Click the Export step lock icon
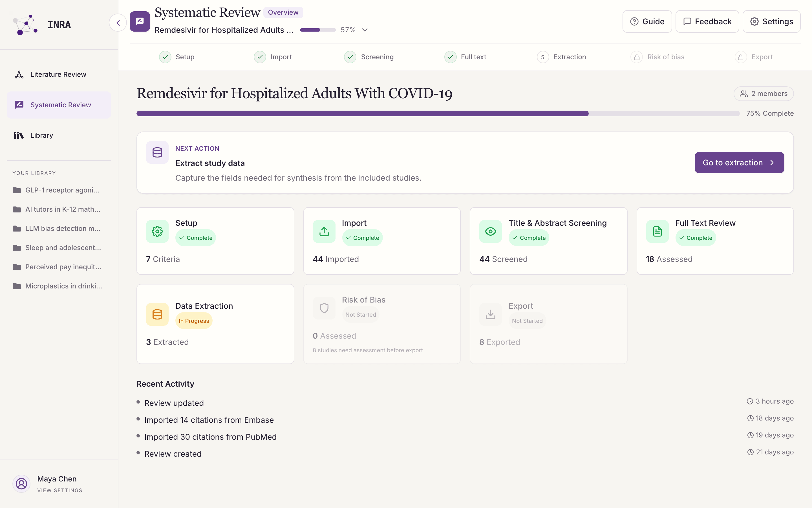The width and height of the screenshot is (812, 508). coord(741,57)
